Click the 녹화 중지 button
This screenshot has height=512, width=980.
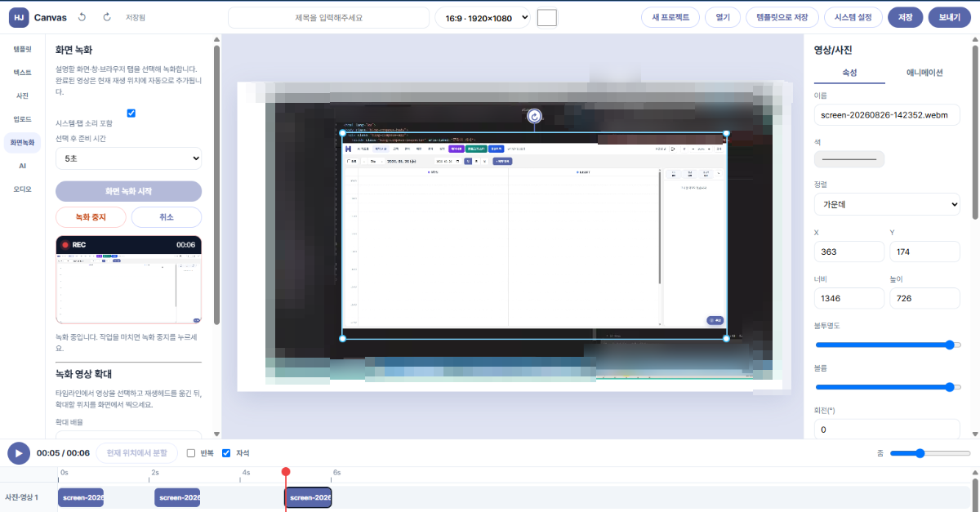pyautogui.click(x=91, y=216)
